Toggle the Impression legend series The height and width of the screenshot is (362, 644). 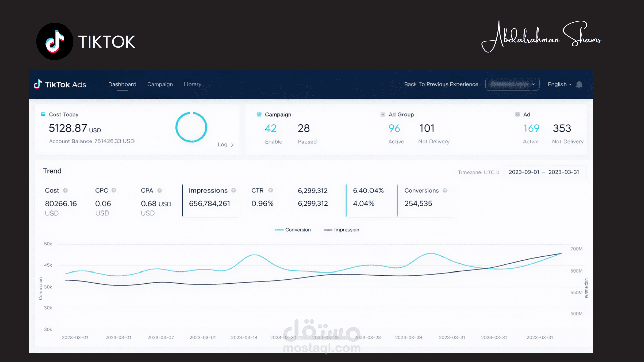coord(341,230)
